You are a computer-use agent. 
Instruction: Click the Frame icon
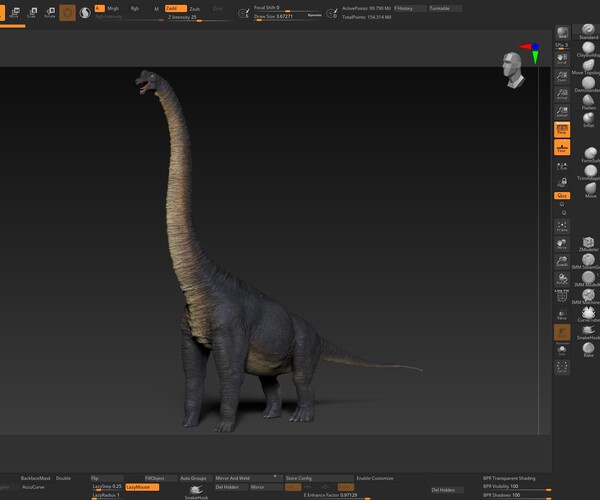[x=562, y=226]
